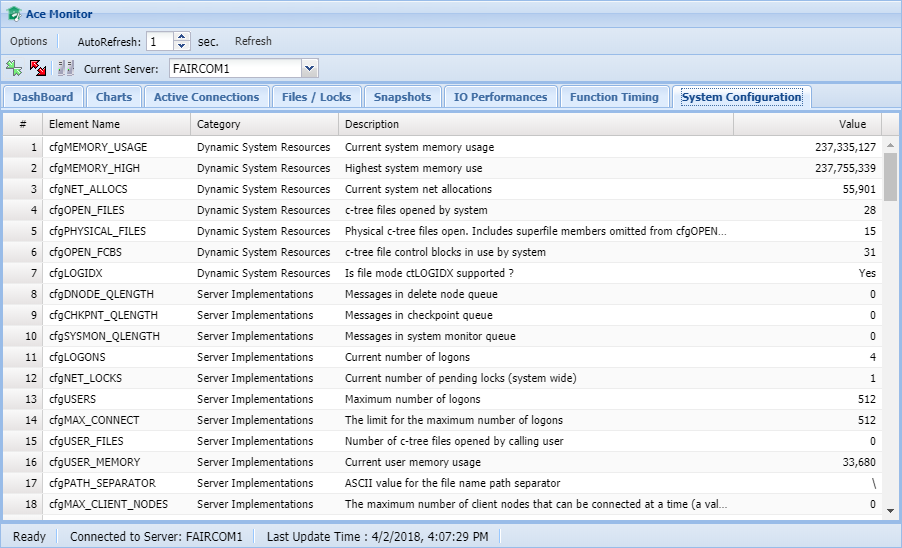Select the cfgNET_ALLOCS element
Image resolution: width=902 pixels, height=548 pixels.
point(88,189)
